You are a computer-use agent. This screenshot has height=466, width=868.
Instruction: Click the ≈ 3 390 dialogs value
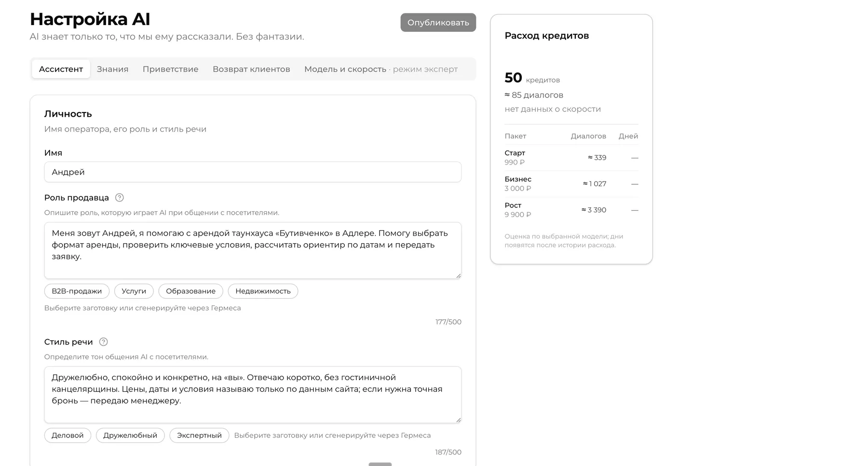pos(594,210)
